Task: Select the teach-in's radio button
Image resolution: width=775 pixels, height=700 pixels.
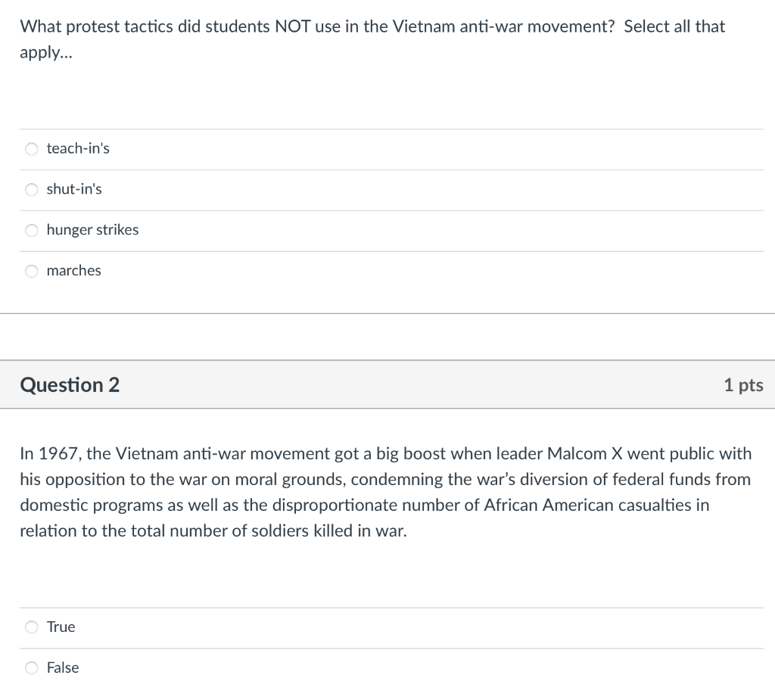Action: pos(32,148)
